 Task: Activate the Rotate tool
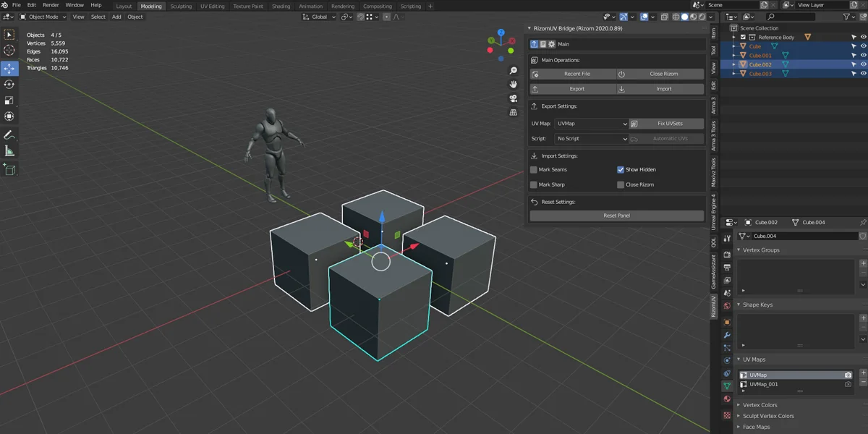[9, 85]
